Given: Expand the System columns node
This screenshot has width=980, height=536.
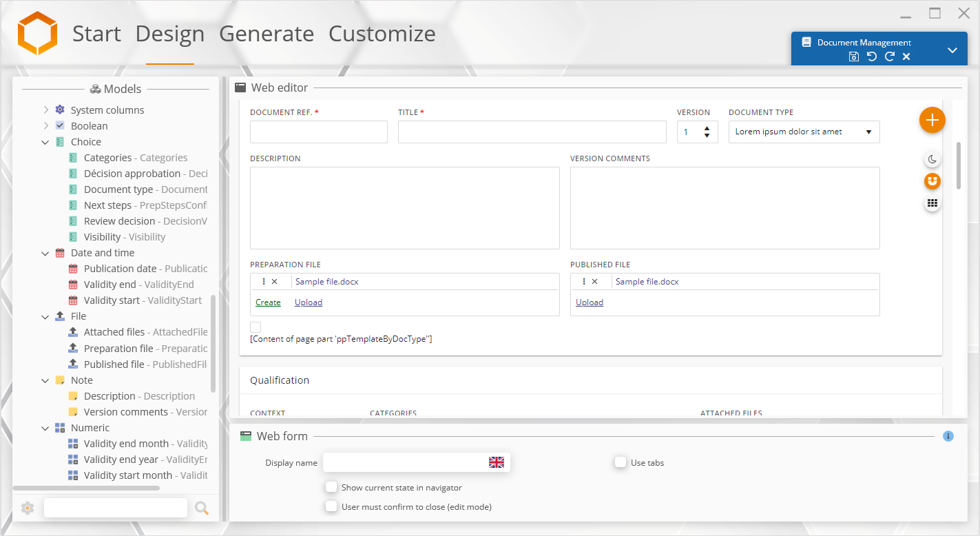Looking at the screenshot, I should tap(45, 110).
